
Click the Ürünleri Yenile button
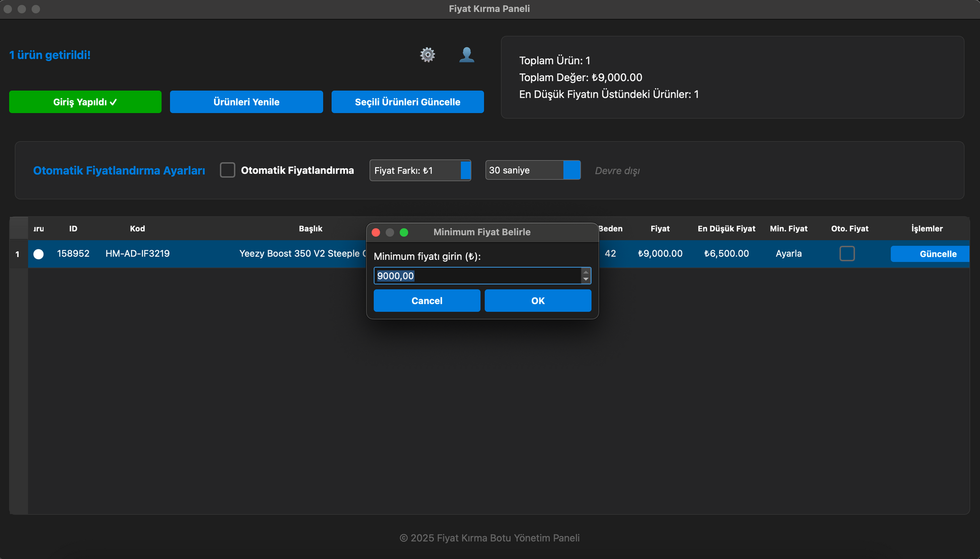tap(246, 102)
